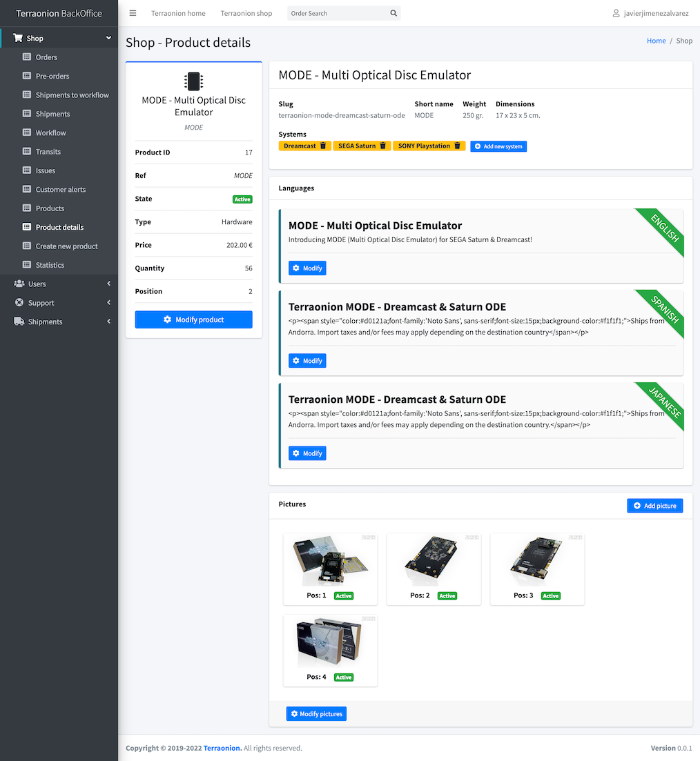Click the Home breadcrumb link
700x761 pixels.
[657, 41]
